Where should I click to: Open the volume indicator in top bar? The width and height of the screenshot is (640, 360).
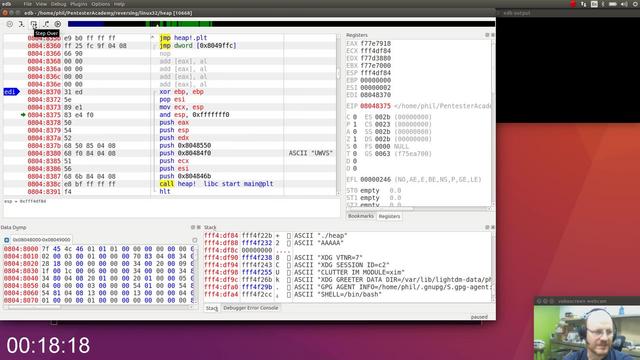(624, 4)
